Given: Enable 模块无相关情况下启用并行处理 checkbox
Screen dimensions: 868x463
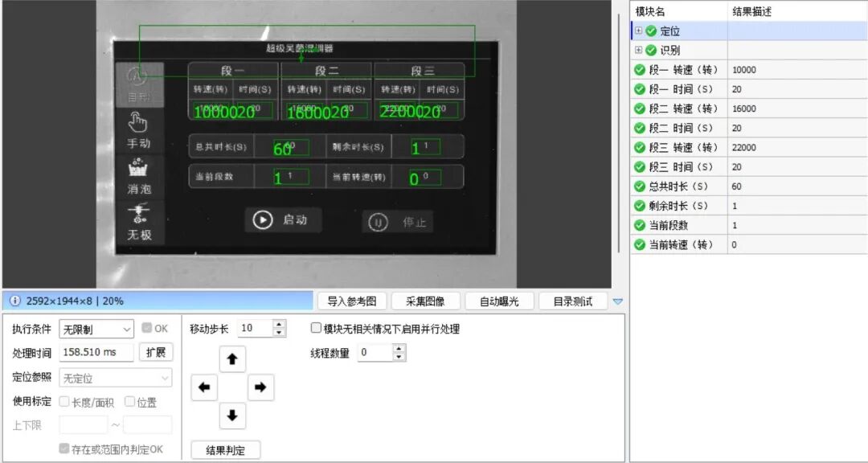Looking at the screenshot, I should 316,328.
